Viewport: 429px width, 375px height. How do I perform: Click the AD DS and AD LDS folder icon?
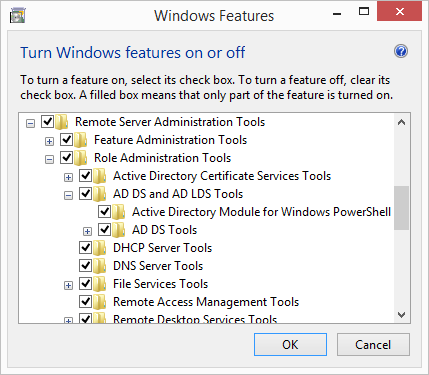pos(100,194)
